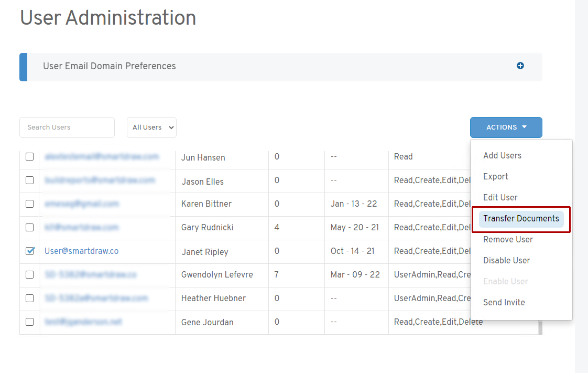Image resolution: width=588 pixels, height=373 pixels.
Task: Open the All Users filter dropdown
Action: point(151,127)
